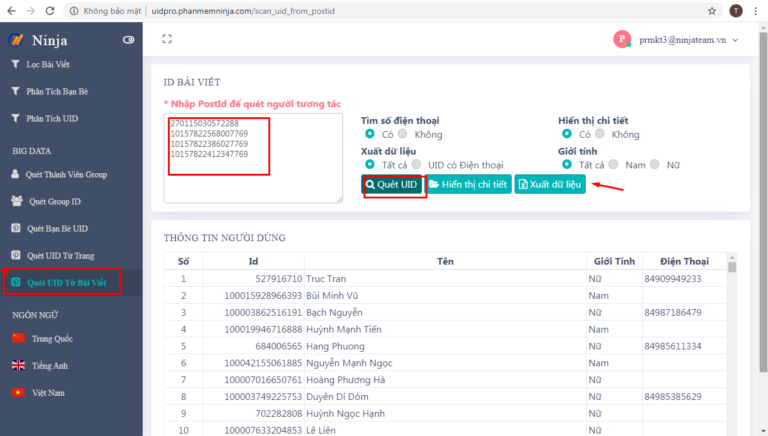Click phone 84987186479 cell
Screen dimensions: 768x436
pos(673,313)
